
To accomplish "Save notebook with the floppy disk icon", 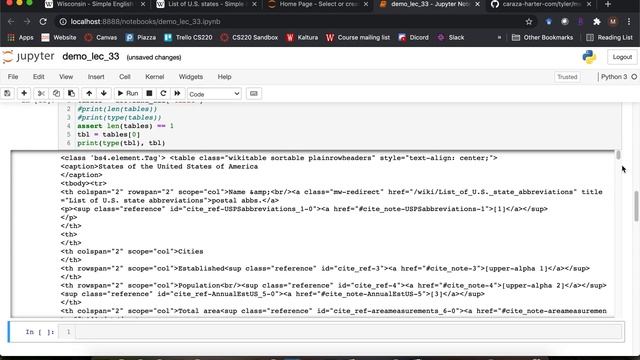I will [7, 93].
